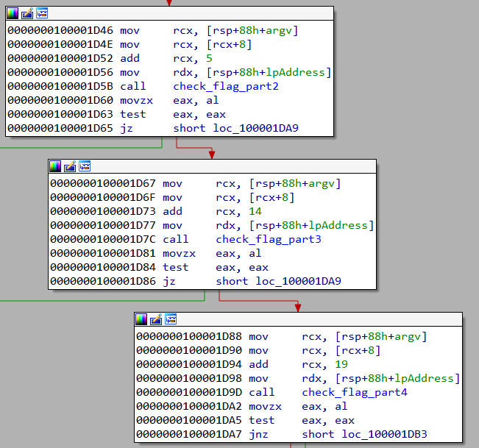Click the value 14 in add rcx
The image size is (479, 448).
click(x=255, y=211)
